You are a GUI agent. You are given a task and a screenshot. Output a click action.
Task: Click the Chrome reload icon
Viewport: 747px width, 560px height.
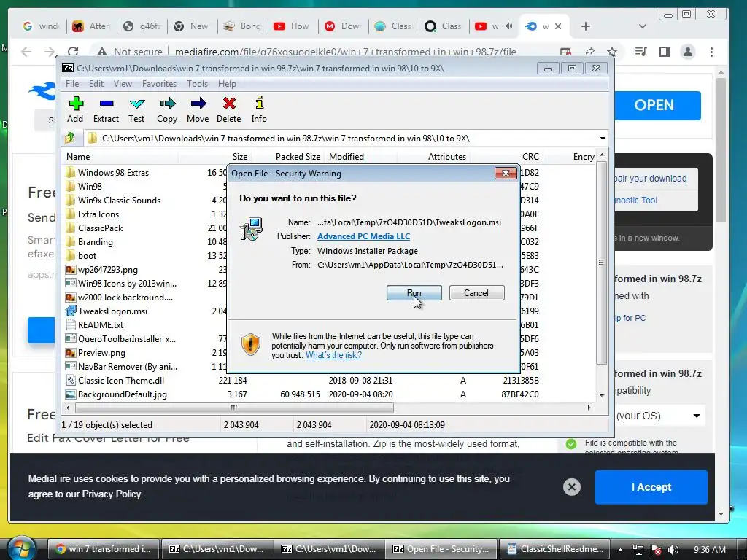tap(73, 52)
